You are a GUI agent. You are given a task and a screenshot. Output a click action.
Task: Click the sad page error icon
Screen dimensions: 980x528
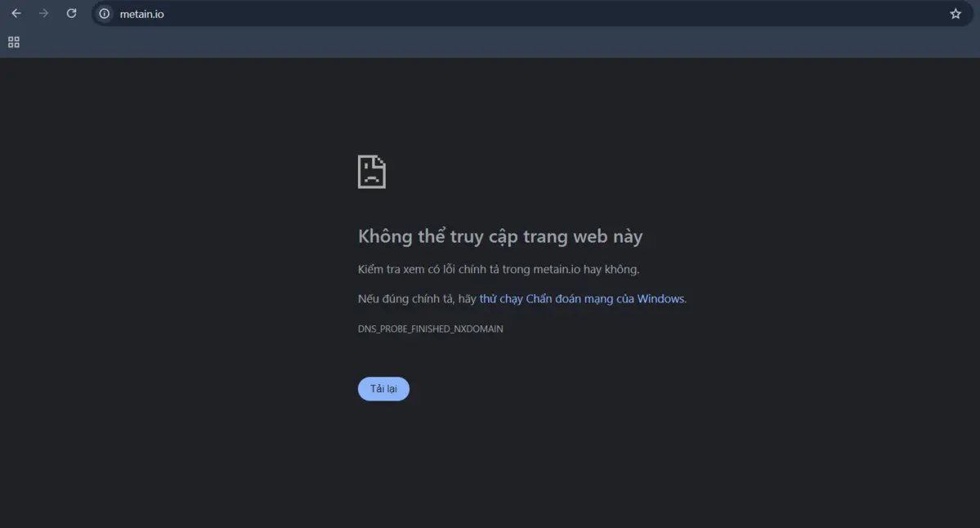coord(372,172)
